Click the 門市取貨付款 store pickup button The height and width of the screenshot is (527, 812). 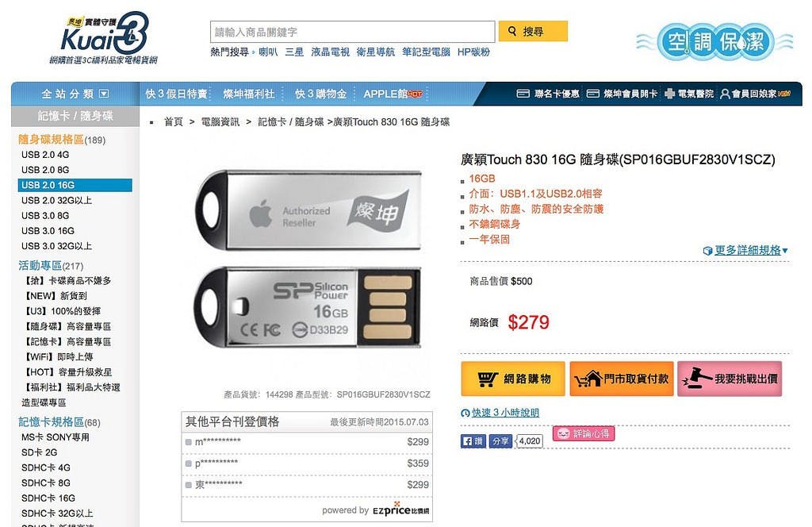tap(622, 379)
